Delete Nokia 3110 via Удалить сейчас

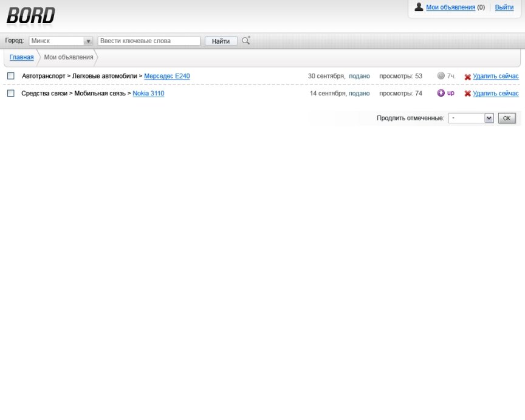496,93
